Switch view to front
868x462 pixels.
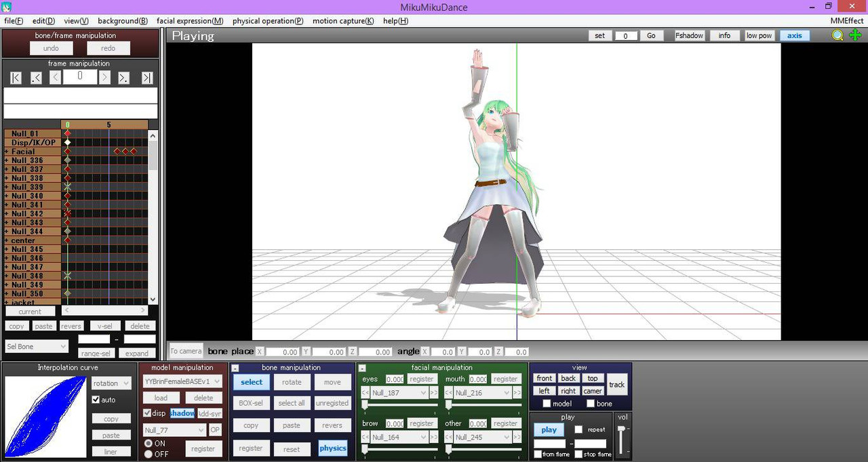[545, 378]
